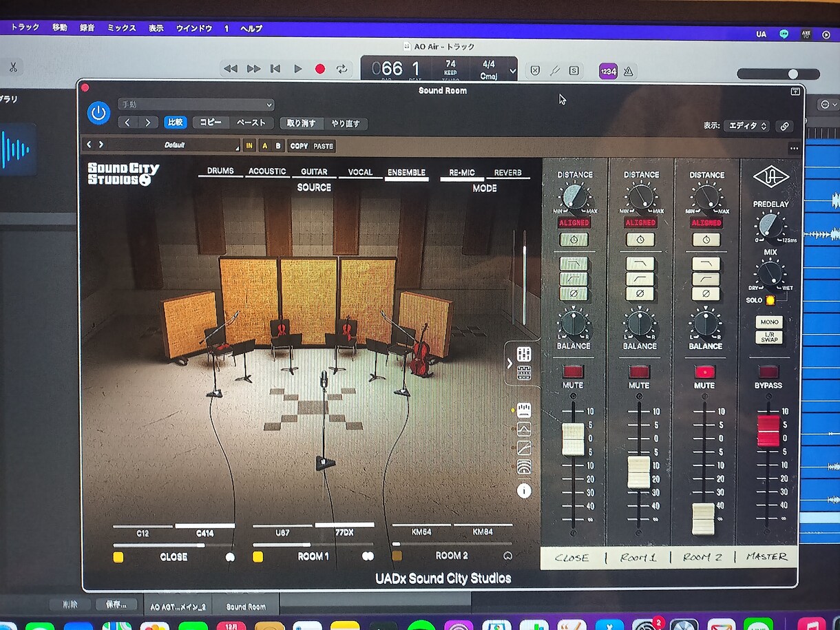Image resolution: width=840 pixels, height=630 pixels.
Task: Click ROOM 1 delay clock button
Action: pyautogui.click(x=640, y=240)
